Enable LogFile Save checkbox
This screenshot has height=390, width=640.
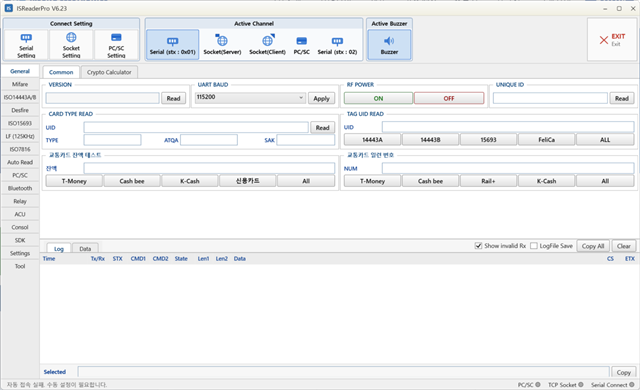(533, 246)
